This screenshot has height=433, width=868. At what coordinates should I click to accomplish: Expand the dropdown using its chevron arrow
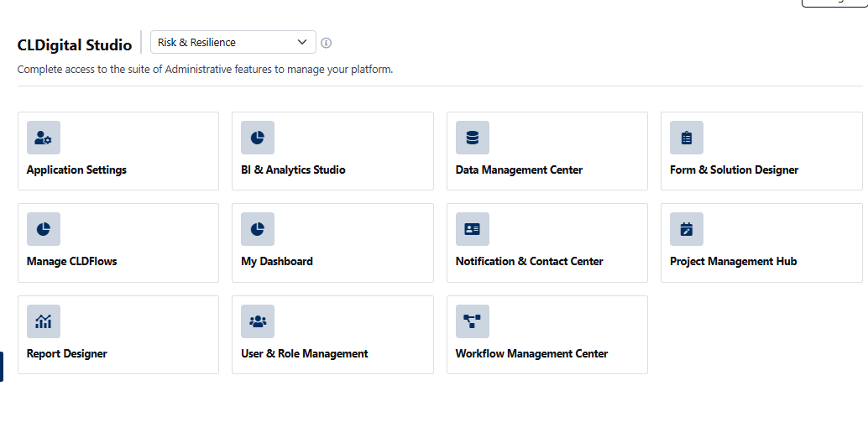(x=302, y=42)
